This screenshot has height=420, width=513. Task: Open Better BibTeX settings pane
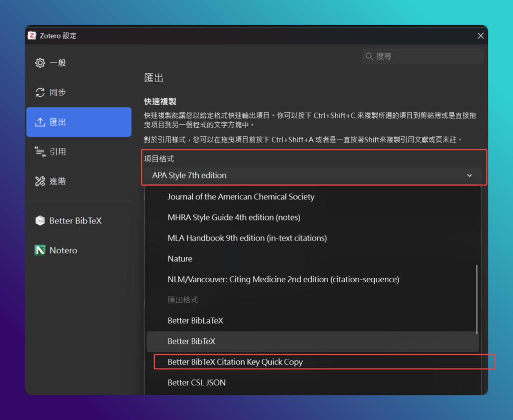pos(79,221)
